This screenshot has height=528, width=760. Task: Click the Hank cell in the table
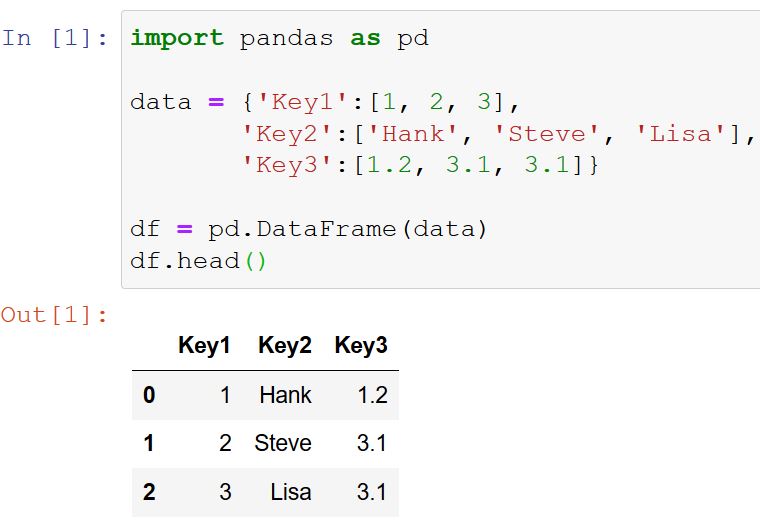[285, 395]
